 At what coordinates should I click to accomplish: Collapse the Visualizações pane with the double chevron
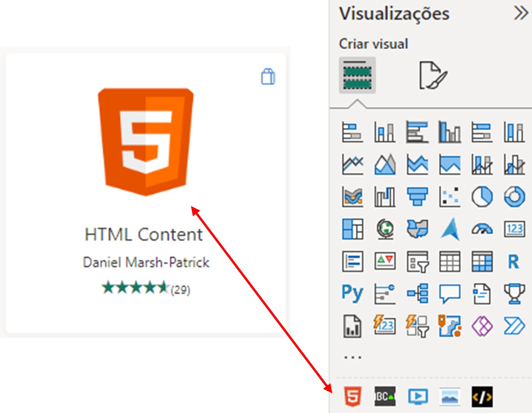click(521, 13)
